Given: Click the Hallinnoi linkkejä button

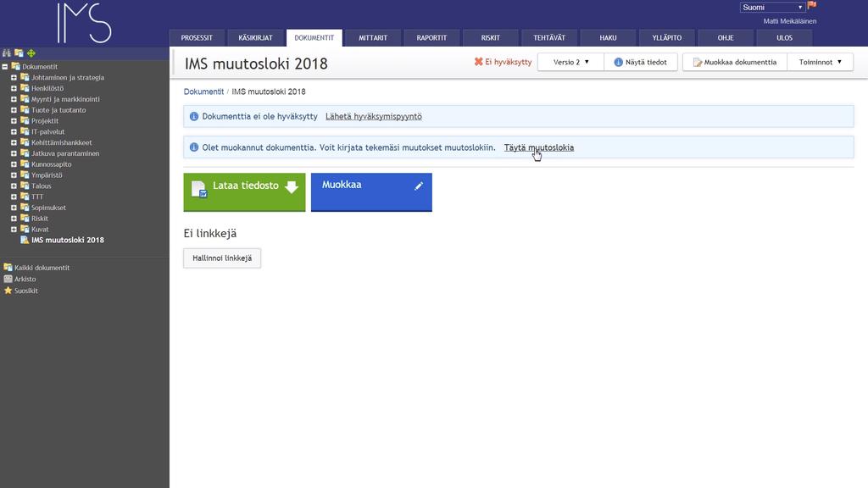Looking at the screenshot, I should tap(222, 258).
